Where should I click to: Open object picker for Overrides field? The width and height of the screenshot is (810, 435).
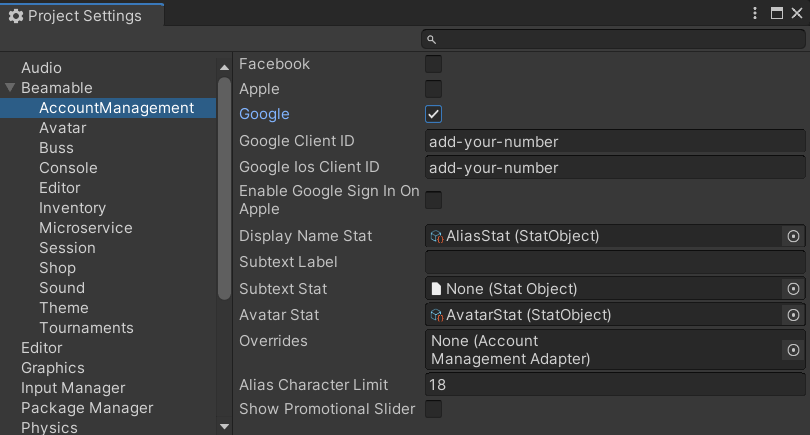(x=793, y=350)
